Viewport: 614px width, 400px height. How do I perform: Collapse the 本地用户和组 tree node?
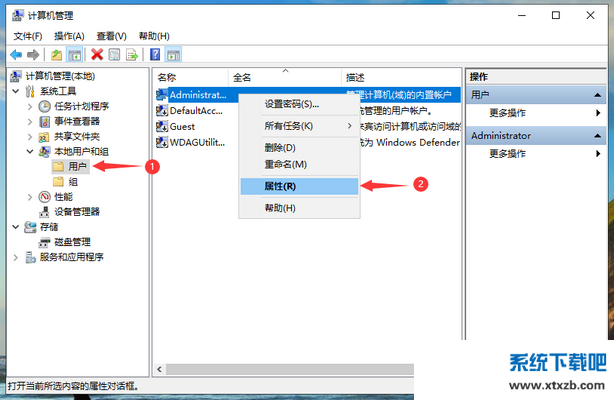(x=30, y=152)
